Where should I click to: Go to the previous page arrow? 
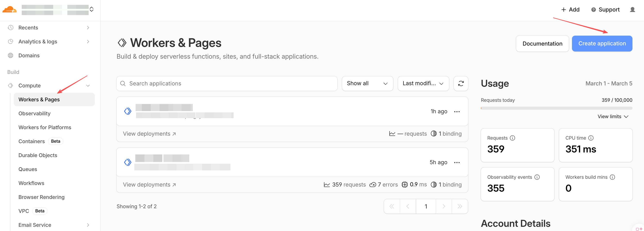[408, 206]
